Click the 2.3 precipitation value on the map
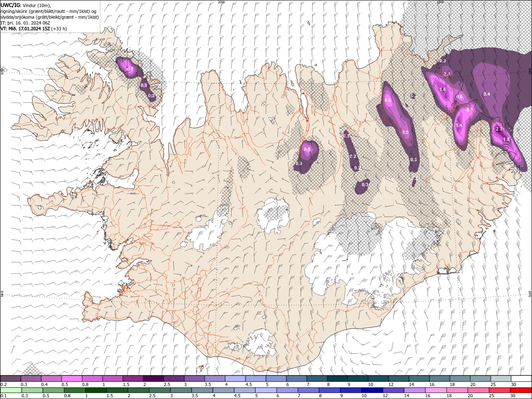 [499, 129]
